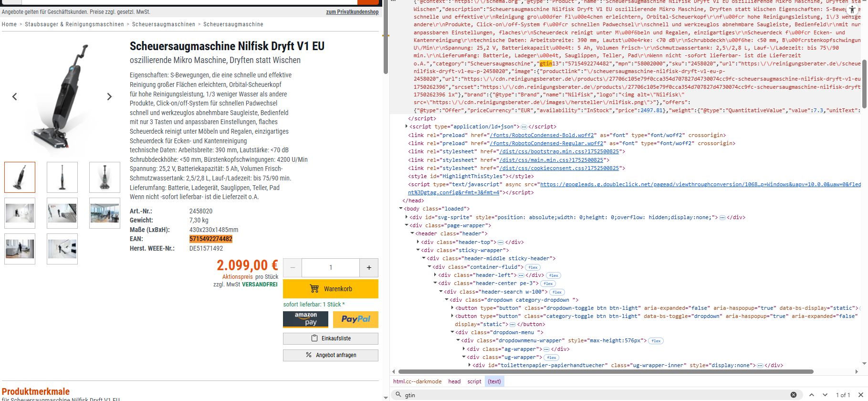Select html.cc--darkmode in DevTools breadcrumb
This screenshot has height=401, width=868.
coord(417,381)
